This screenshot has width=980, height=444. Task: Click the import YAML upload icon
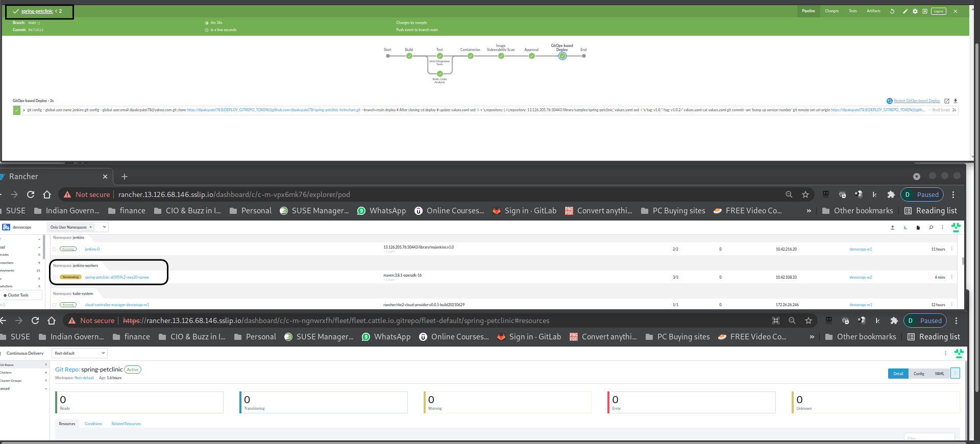(893, 228)
